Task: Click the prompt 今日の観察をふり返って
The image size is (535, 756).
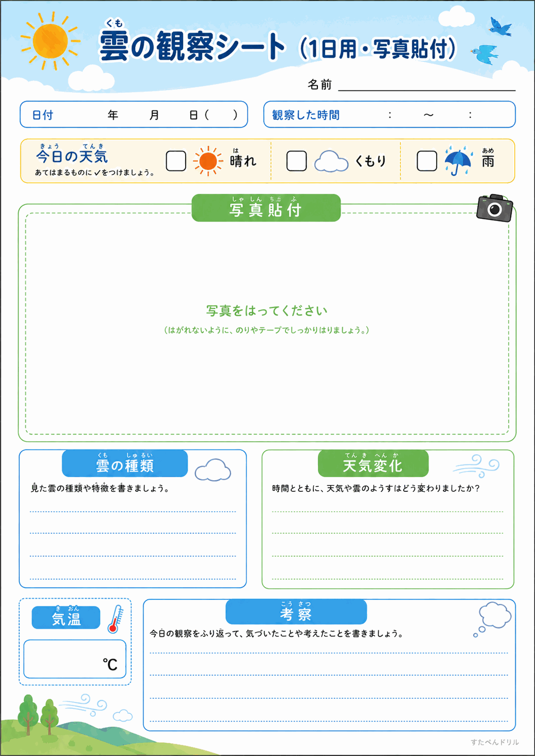Action: [276, 633]
